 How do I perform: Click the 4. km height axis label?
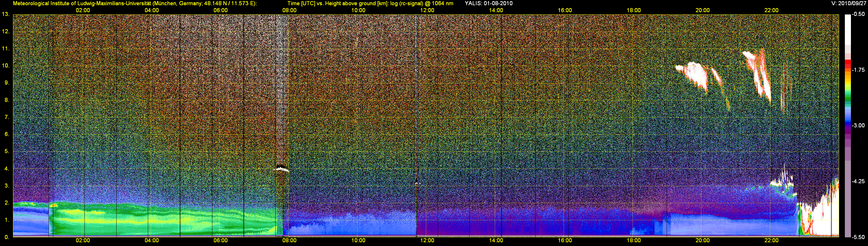(x=7, y=168)
